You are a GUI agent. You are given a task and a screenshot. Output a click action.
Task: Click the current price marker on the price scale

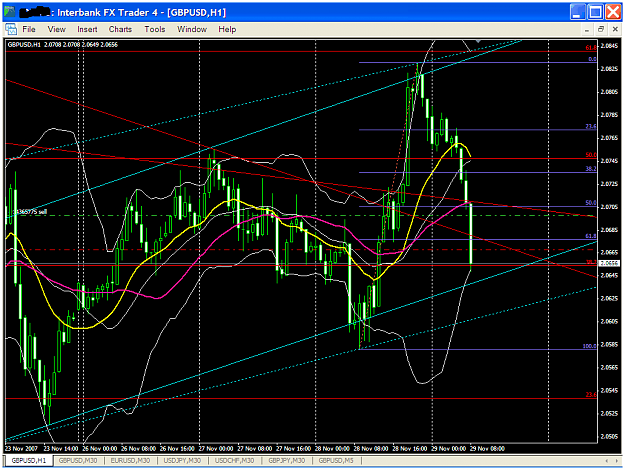click(x=610, y=263)
